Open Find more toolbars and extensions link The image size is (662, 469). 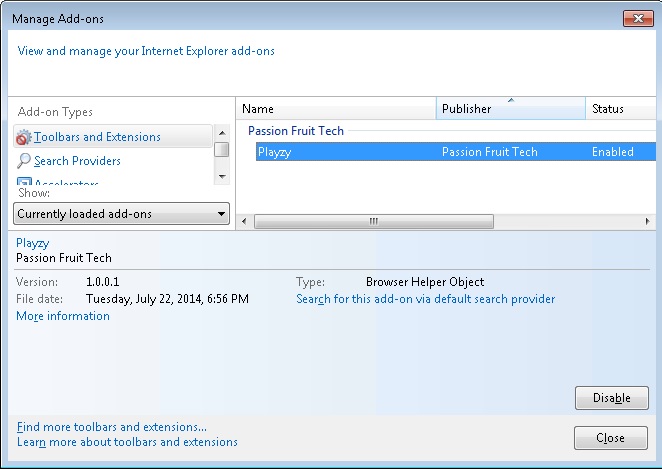pos(112,427)
